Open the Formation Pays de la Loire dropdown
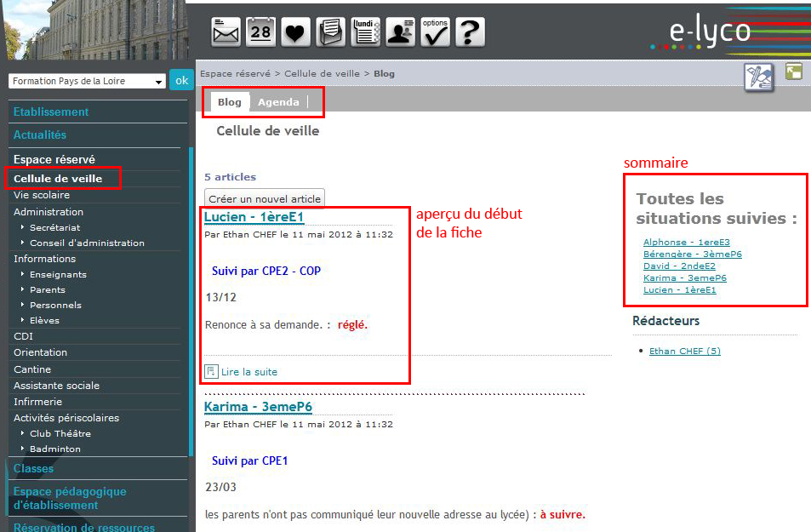 click(87, 82)
